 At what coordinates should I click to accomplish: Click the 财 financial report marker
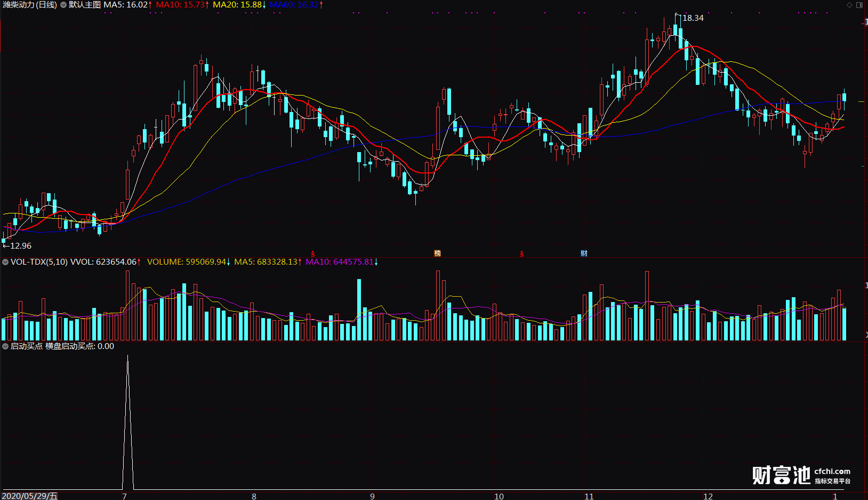point(584,253)
